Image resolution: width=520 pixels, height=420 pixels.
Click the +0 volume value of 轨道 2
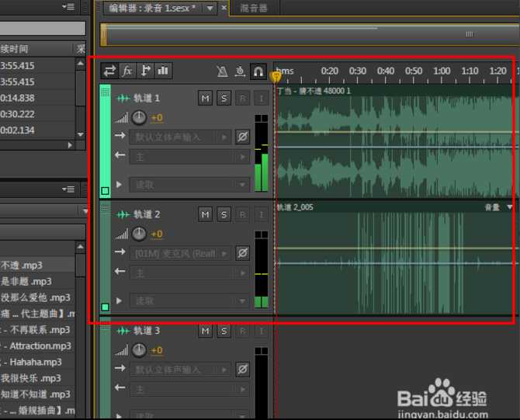157,234
